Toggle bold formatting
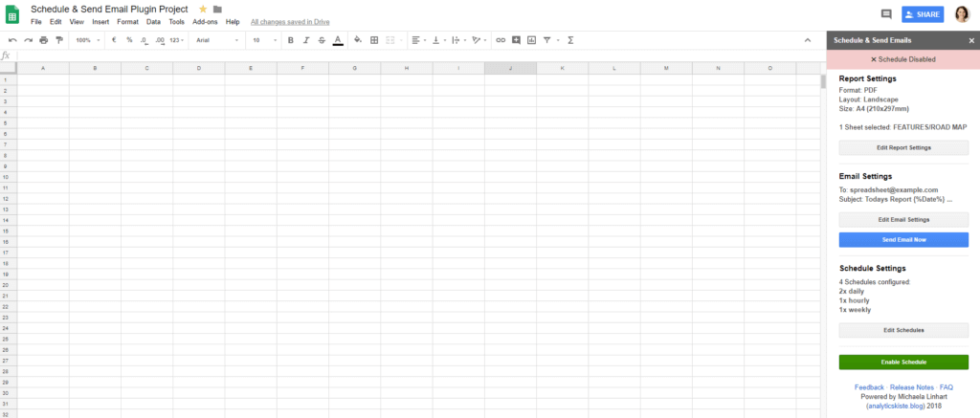This screenshot has height=418, width=980. pos(291,40)
